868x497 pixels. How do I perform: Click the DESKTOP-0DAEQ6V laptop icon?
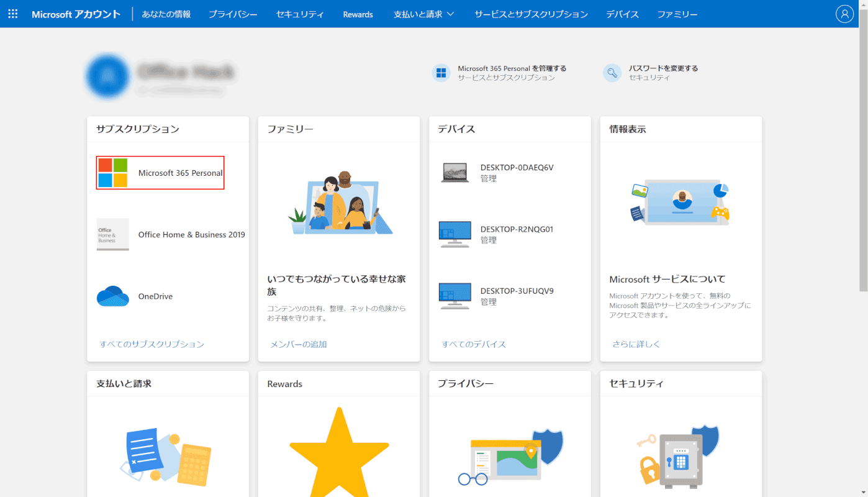click(x=455, y=173)
